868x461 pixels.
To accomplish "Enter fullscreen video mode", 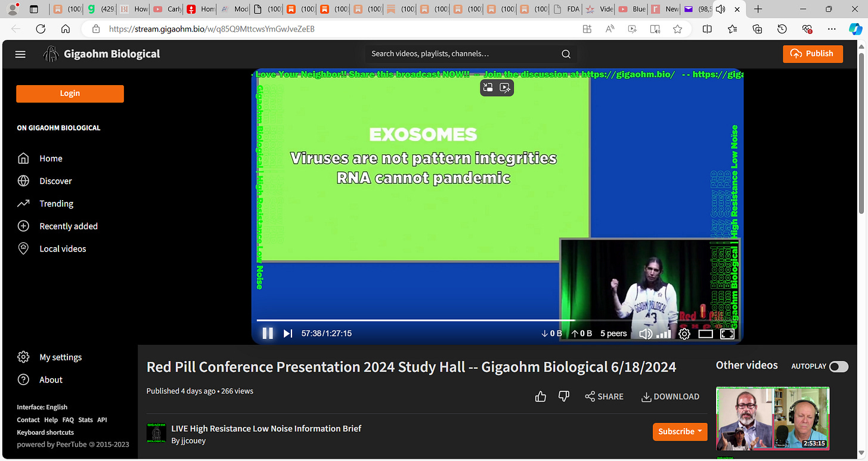I will (727, 334).
